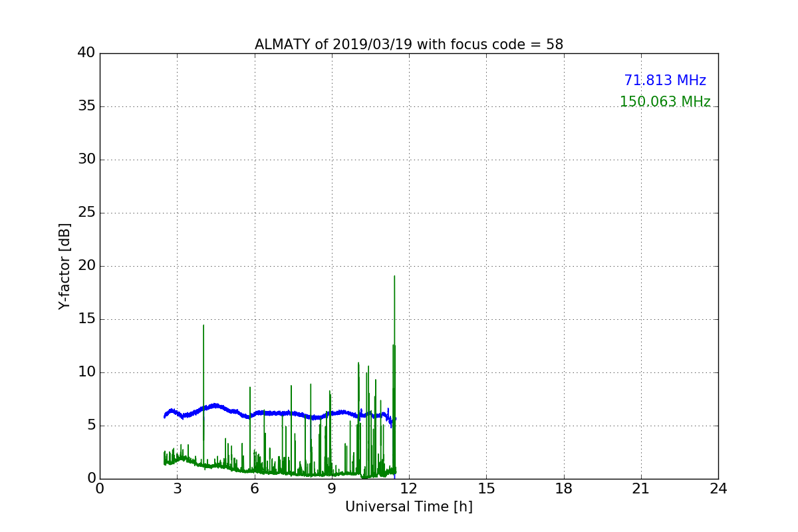798x532 pixels.
Task: Click the x-axis tick label 3
Action: pos(177,489)
